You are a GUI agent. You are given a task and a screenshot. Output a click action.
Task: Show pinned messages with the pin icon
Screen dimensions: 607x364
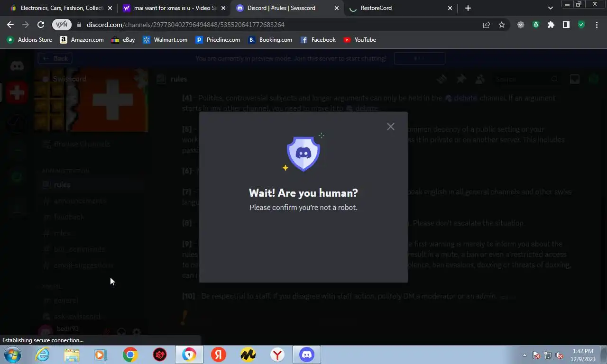point(461,79)
